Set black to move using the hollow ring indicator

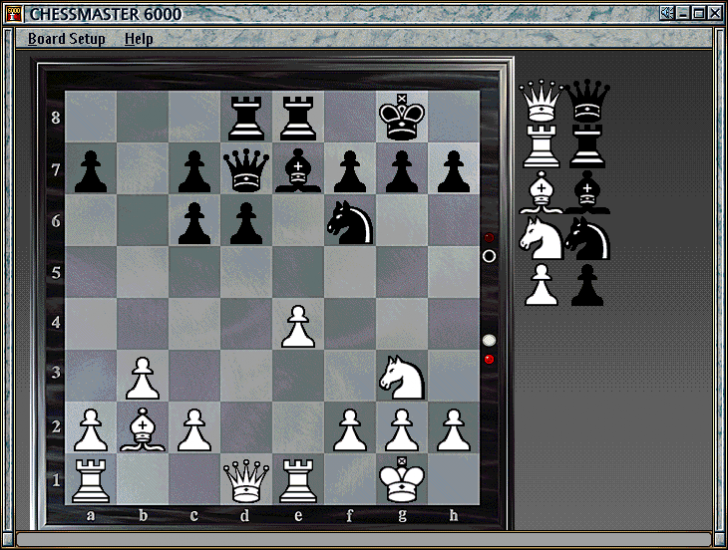point(489,256)
